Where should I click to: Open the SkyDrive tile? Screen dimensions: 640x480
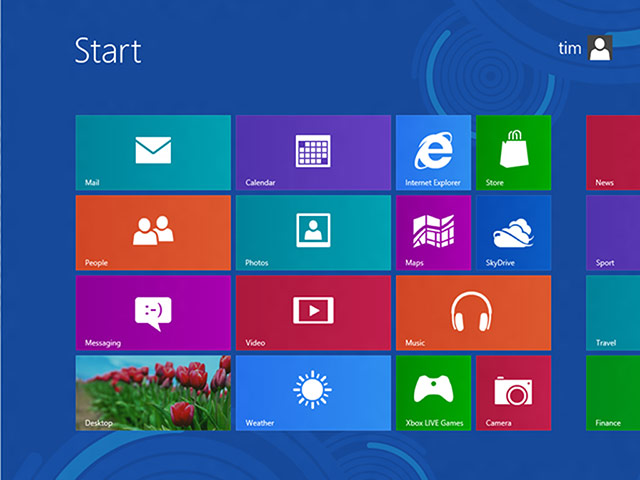(x=513, y=233)
